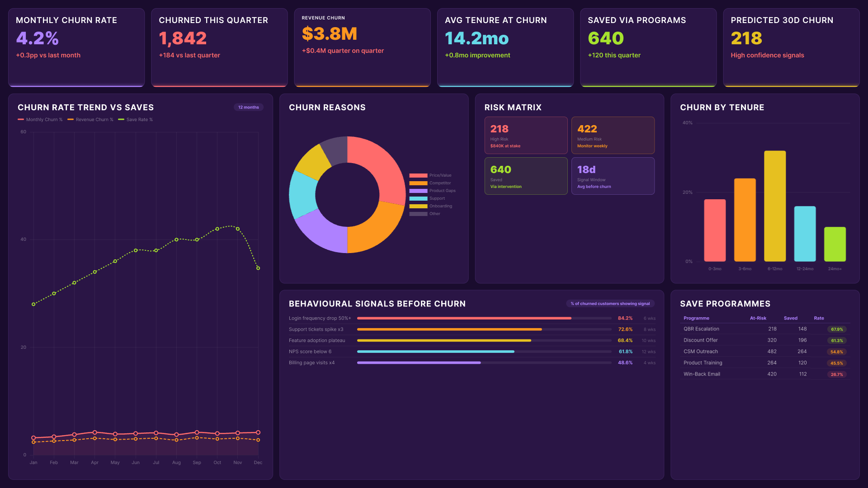Click the Support tickets spike progress bar
Screen dimensions: 868x488
[x=484, y=329]
